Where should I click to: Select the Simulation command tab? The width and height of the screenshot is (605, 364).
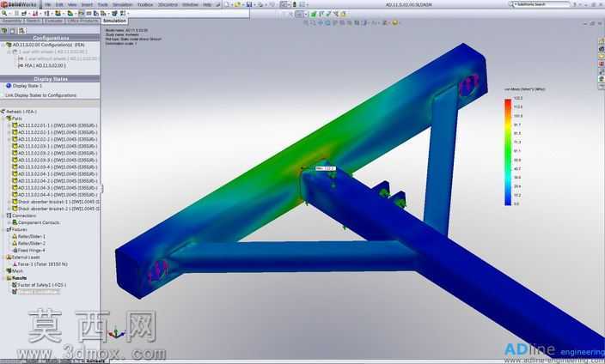coord(114,21)
